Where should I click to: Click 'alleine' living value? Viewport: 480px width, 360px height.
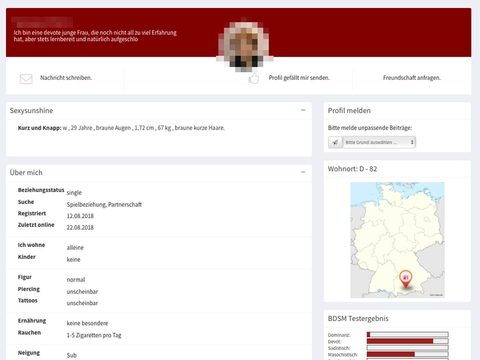point(75,248)
